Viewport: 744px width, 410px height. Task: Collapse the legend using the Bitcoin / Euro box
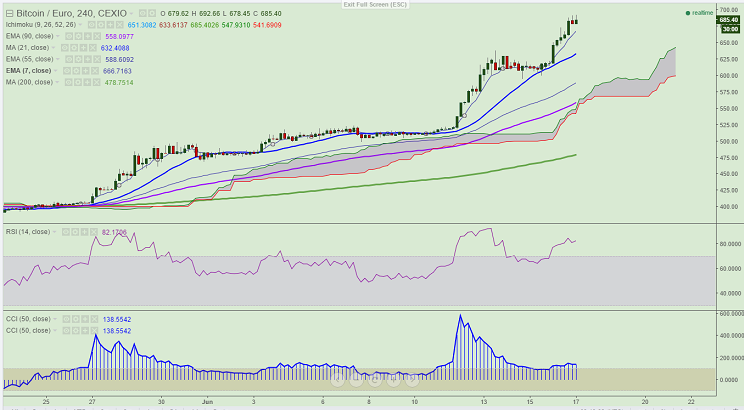[8, 12]
